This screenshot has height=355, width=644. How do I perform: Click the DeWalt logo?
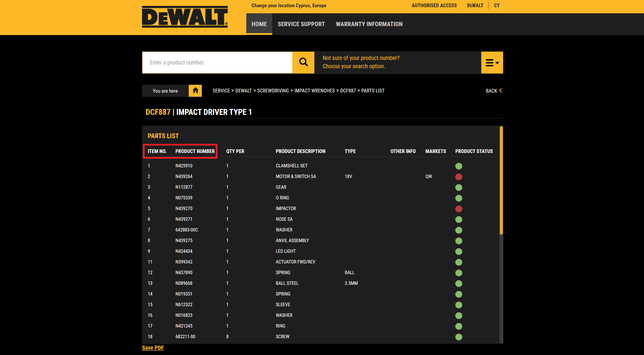185,17
